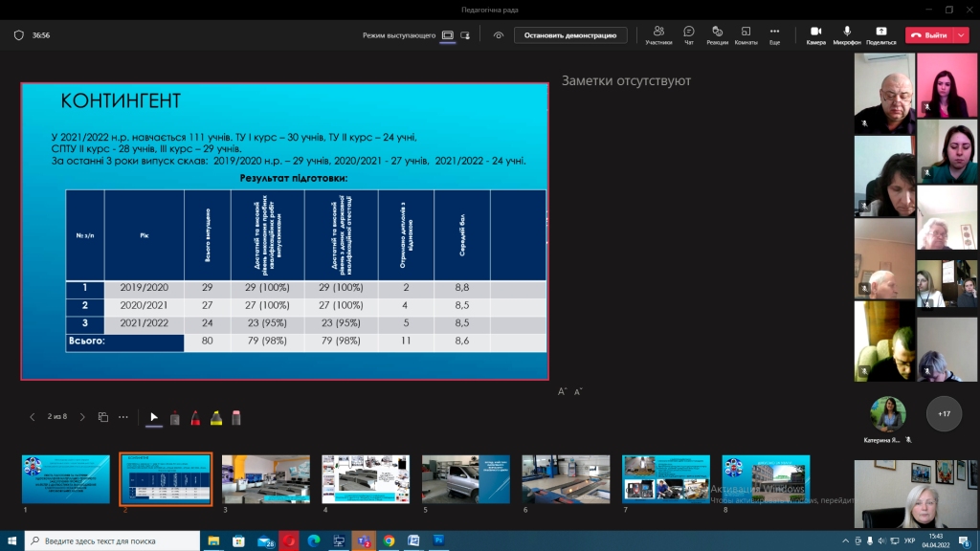The height and width of the screenshot is (551, 980).
Task: Select the eraser annotation tool
Action: (236, 417)
